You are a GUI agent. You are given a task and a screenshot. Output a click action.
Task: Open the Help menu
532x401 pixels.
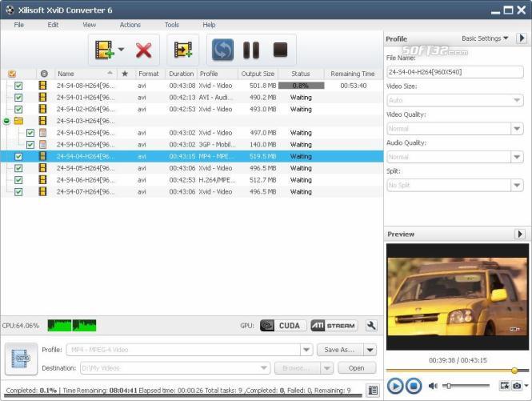click(209, 25)
